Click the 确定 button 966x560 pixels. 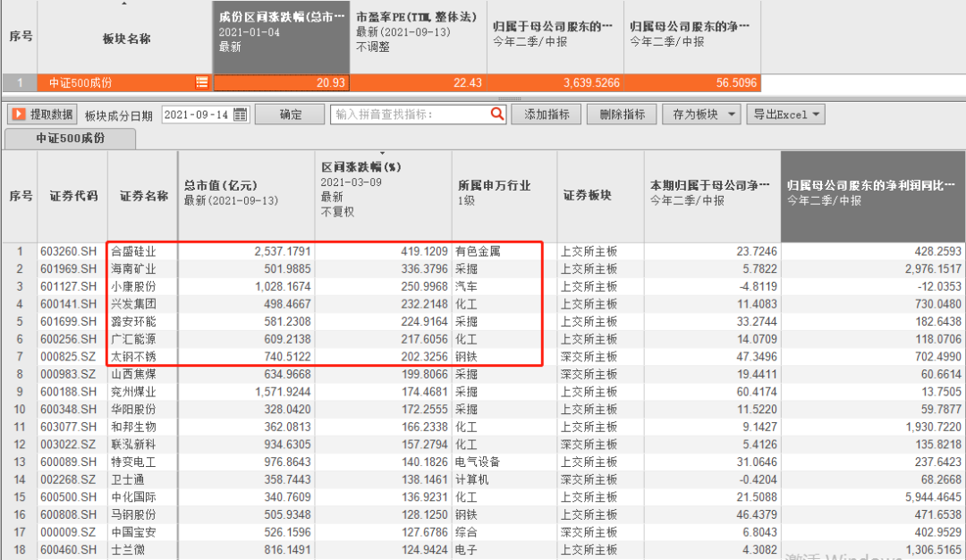tap(290, 115)
